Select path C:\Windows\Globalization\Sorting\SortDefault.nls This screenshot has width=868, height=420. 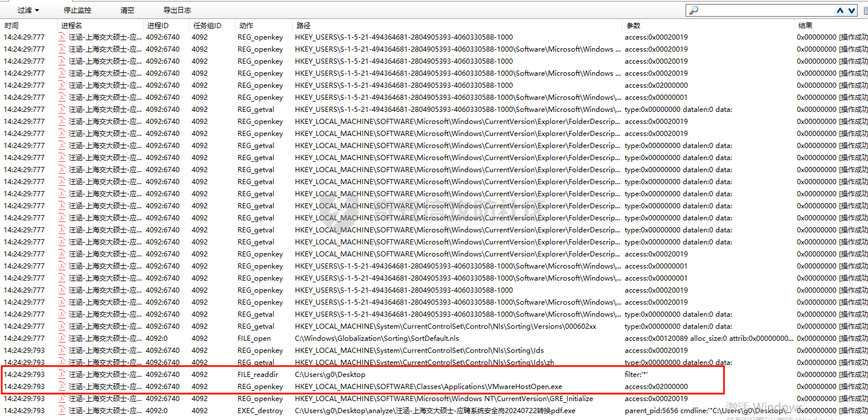tap(377, 339)
